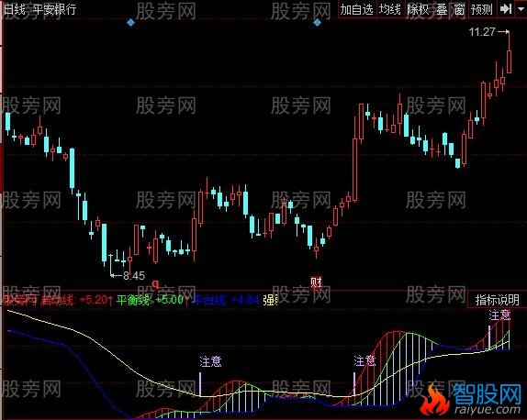Click the 加自选 button

coord(357,9)
